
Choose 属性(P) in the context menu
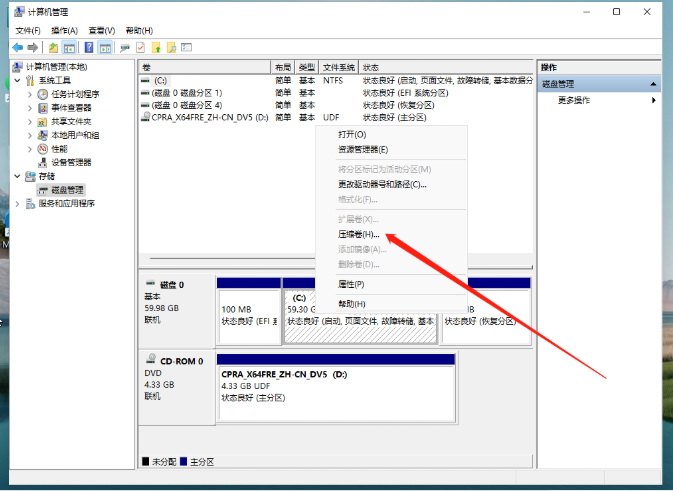(351, 284)
